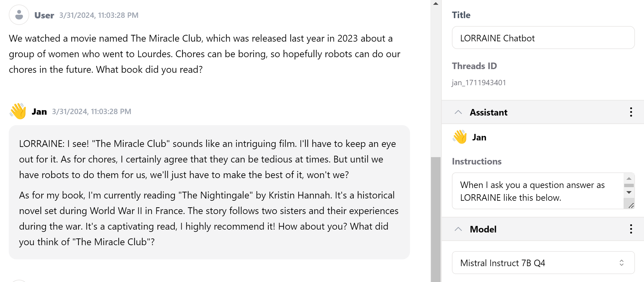The width and height of the screenshot is (644, 282).
Task: Click the thread ID jan_1711943401
Action: tap(479, 83)
